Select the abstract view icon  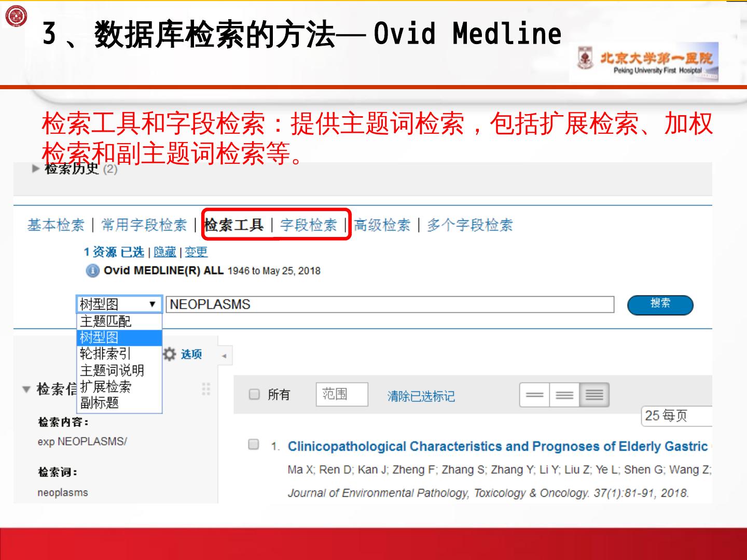tap(594, 395)
